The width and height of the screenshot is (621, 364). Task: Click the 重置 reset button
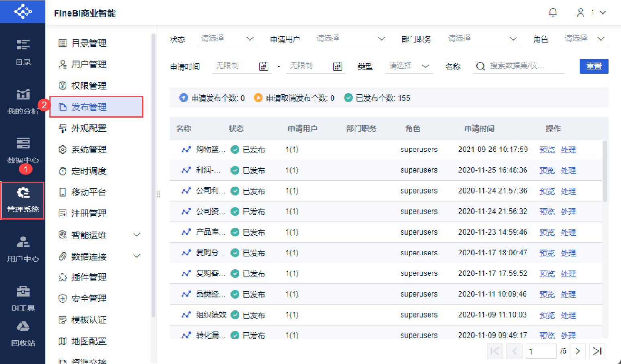[594, 66]
